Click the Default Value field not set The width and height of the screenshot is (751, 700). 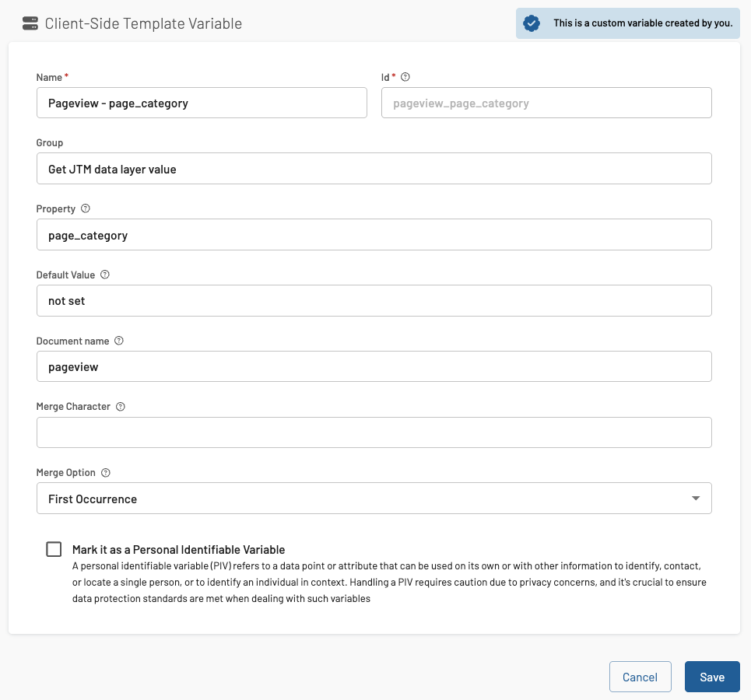click(x=374, y=301)
